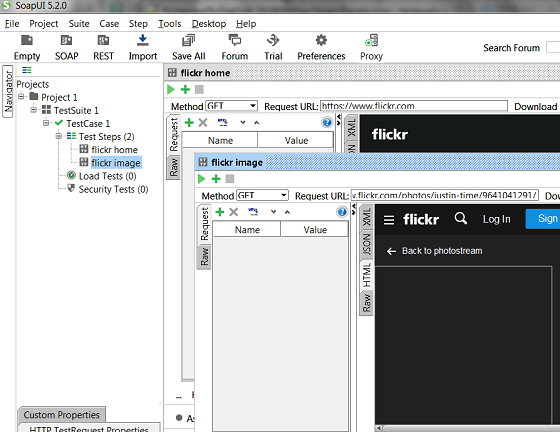This screenshot has height=432, width=560.
Task: Add assertion plus icon in flickr home toolbar
Action: click(185, 89)
